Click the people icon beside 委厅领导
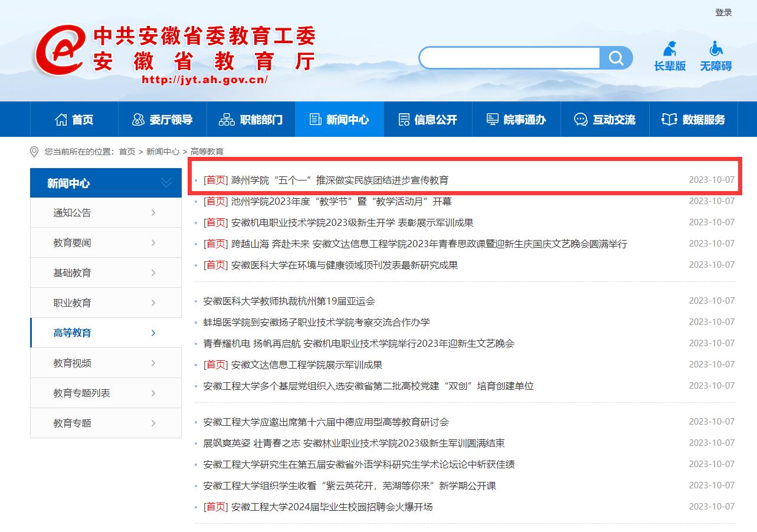The height and width of the screenshot is (532, 757). (138, 119)
